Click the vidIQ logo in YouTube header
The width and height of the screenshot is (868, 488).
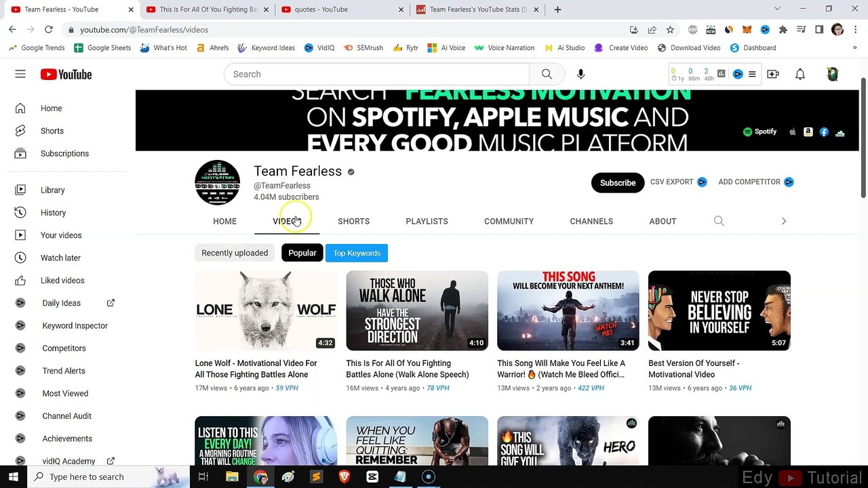pyautogui.click(x=738, y=74)
